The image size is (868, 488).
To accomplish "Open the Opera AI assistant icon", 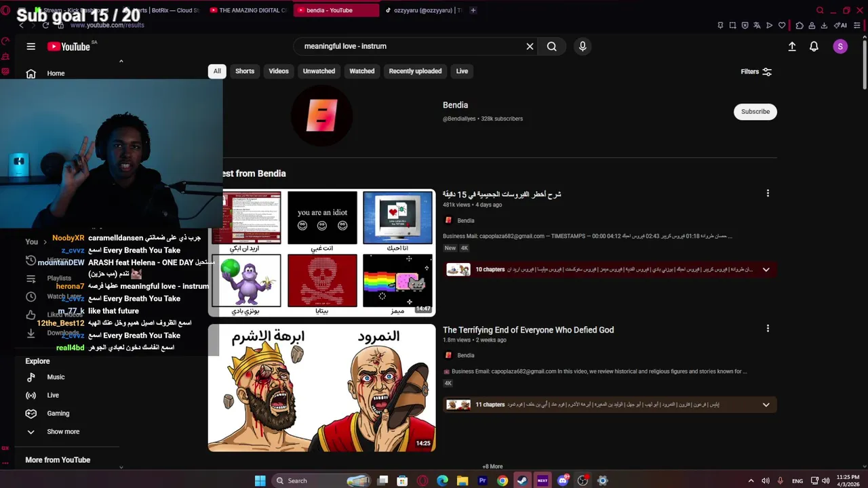I will [841, 25].
